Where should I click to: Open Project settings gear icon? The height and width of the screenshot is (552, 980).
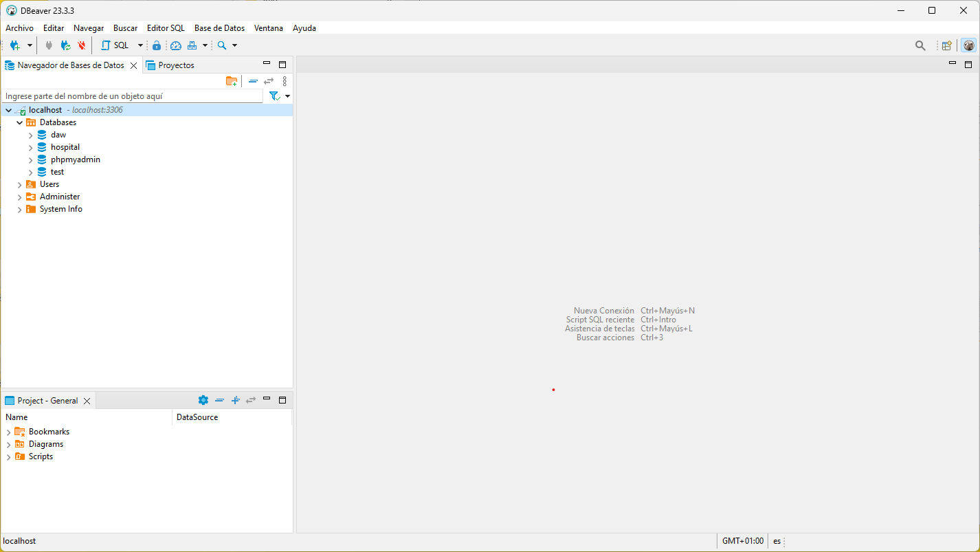(x=203, y=400)
